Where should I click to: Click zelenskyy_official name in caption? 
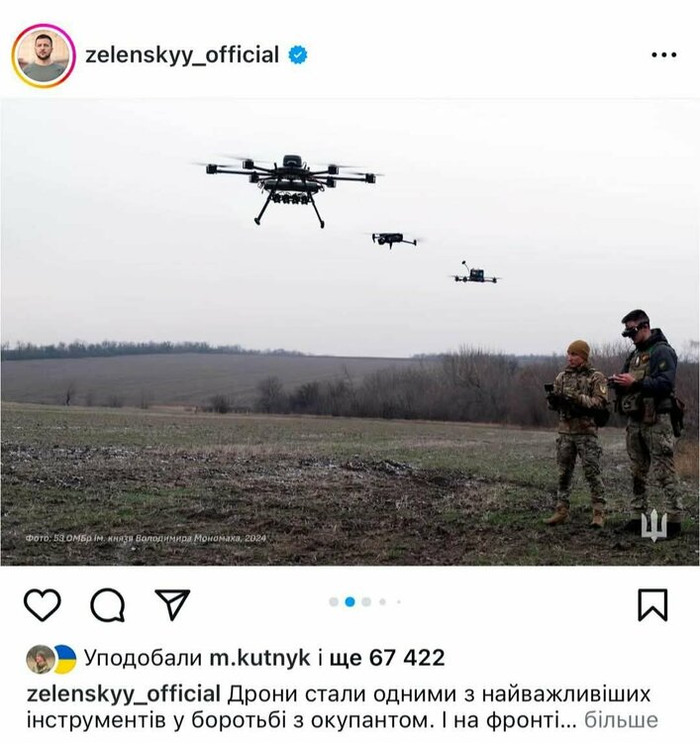tap(124, 694)
